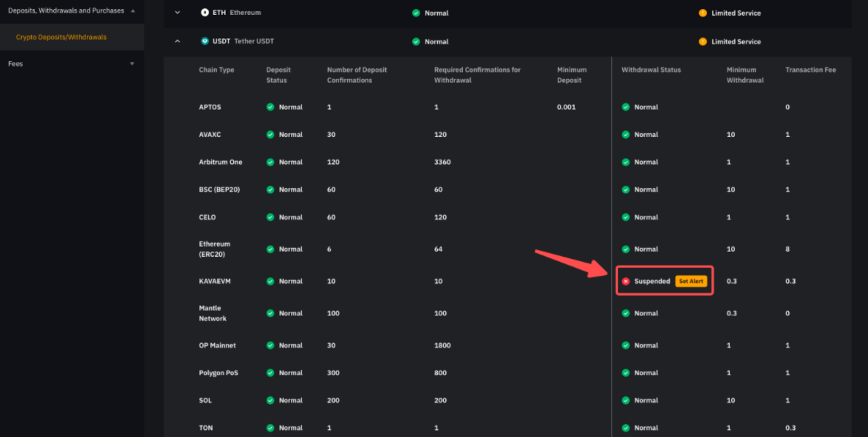Click the Ethereum (ERC20) chain row label
Image resolution: width=868 pixels, height=437 pixels.
214,249
